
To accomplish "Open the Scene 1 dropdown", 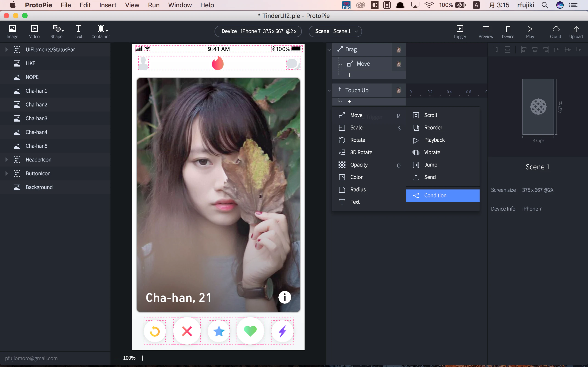I will click(335, 31).
